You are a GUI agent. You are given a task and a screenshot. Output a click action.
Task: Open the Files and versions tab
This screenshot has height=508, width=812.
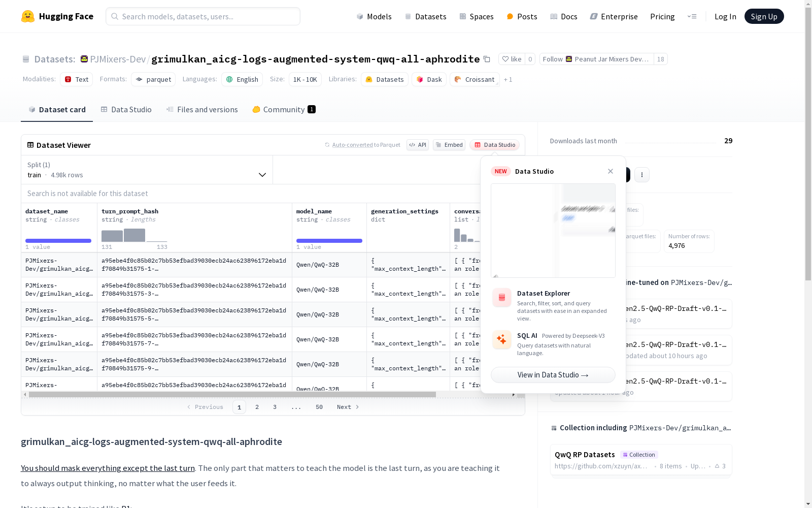click(x=202, y=109)
